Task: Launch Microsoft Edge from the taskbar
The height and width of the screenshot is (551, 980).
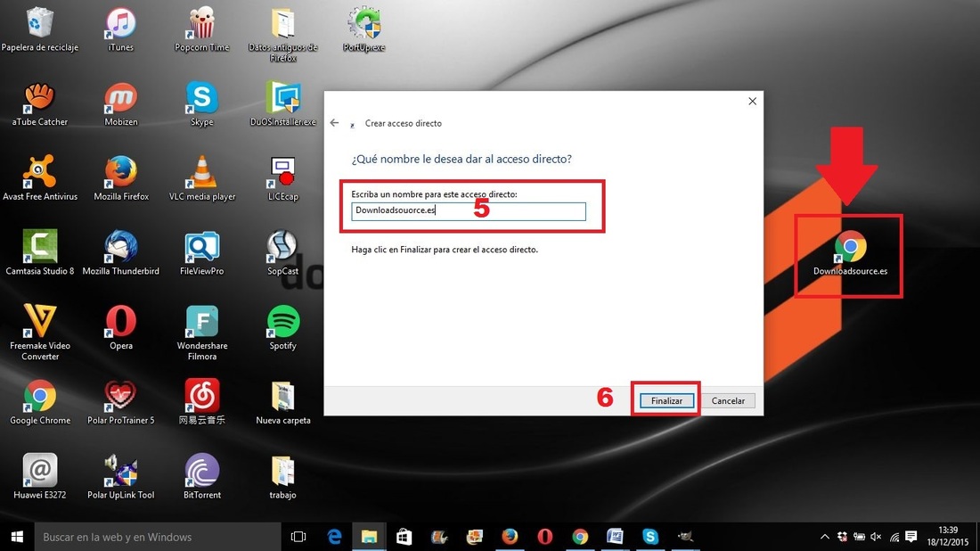Action: click(334, 537)
